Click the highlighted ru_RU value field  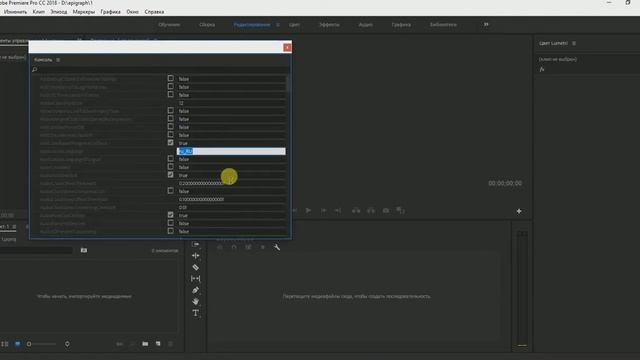coord(231,151)
